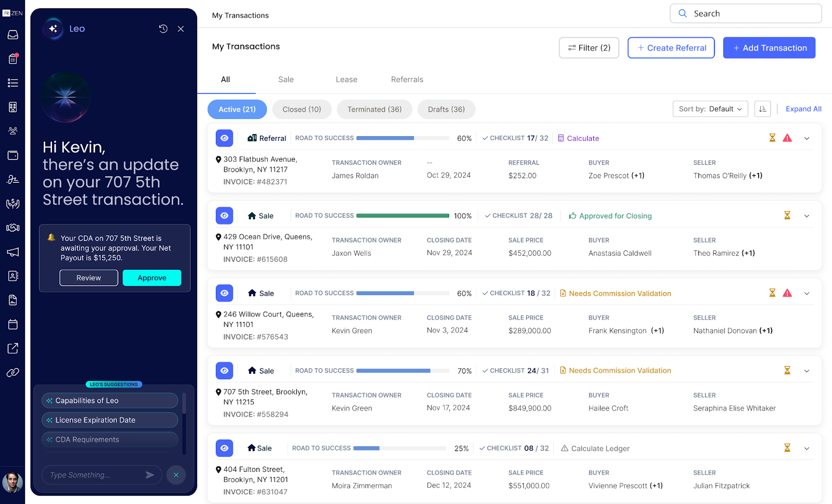Expand the 404 Fulton Street transaction row
832x504 pixels.
click(x=807, y=448)
